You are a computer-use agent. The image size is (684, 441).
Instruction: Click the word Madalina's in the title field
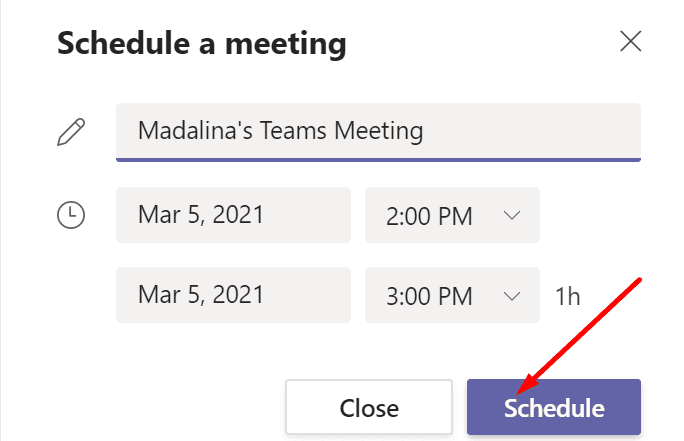tap(195, 130)
